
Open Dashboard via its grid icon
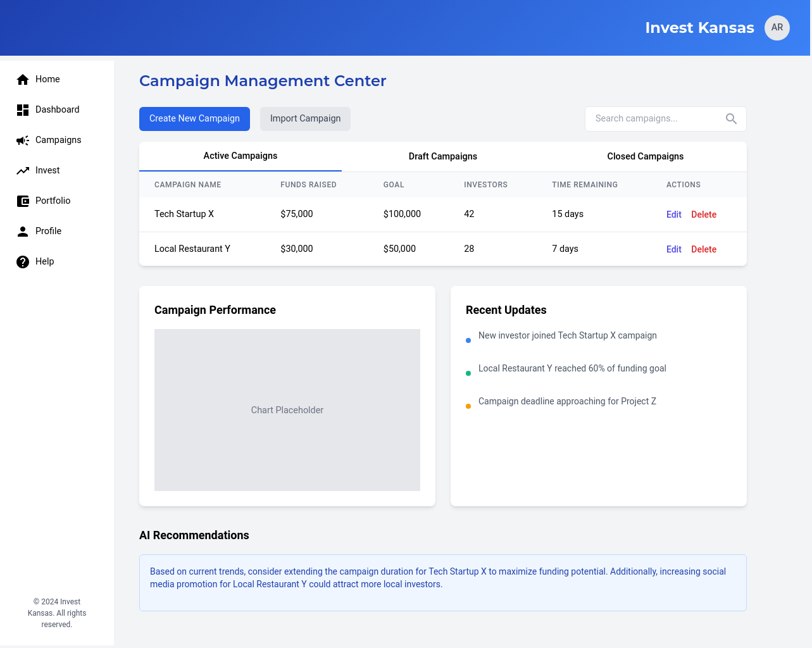coord(23,110)
